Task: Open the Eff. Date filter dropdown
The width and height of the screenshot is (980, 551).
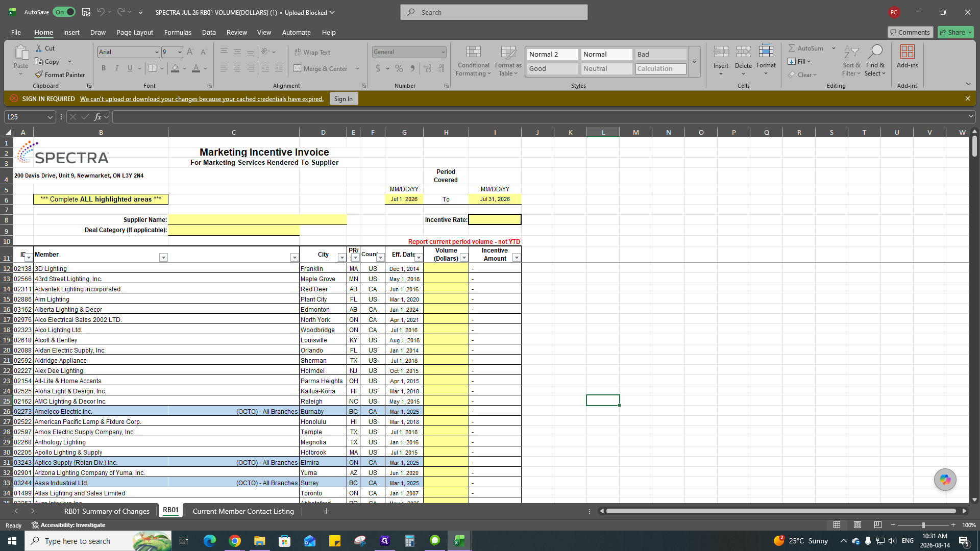Action: [419, 258]
